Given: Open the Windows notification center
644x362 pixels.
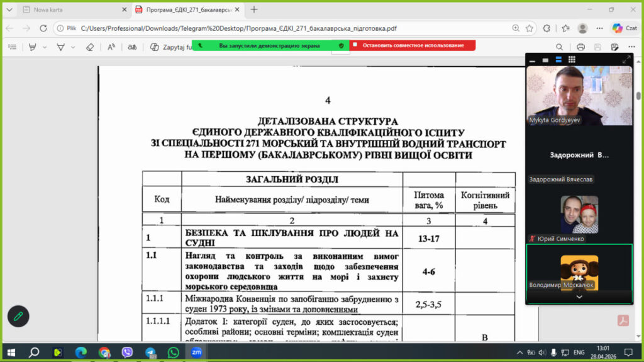Looking at the screenshot, I should pyautogui.click(x=628, y=353).
